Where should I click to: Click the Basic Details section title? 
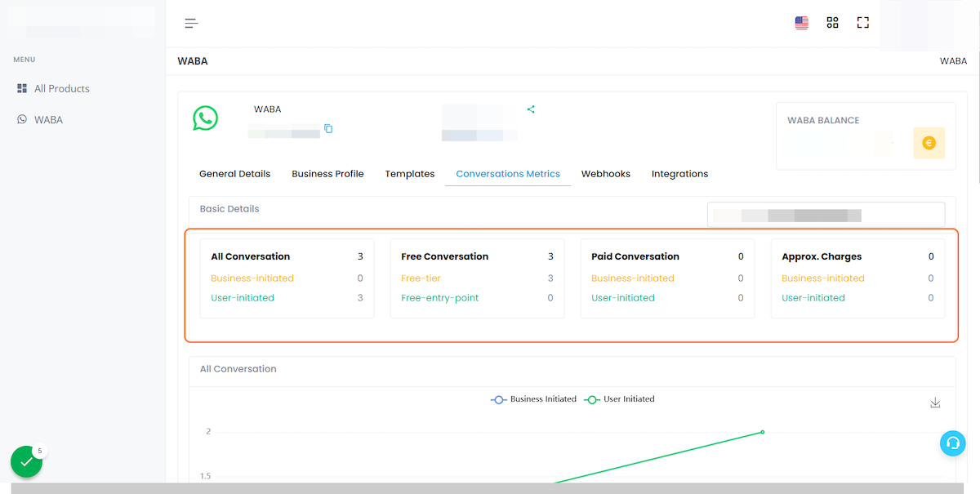tap(229, 209)
